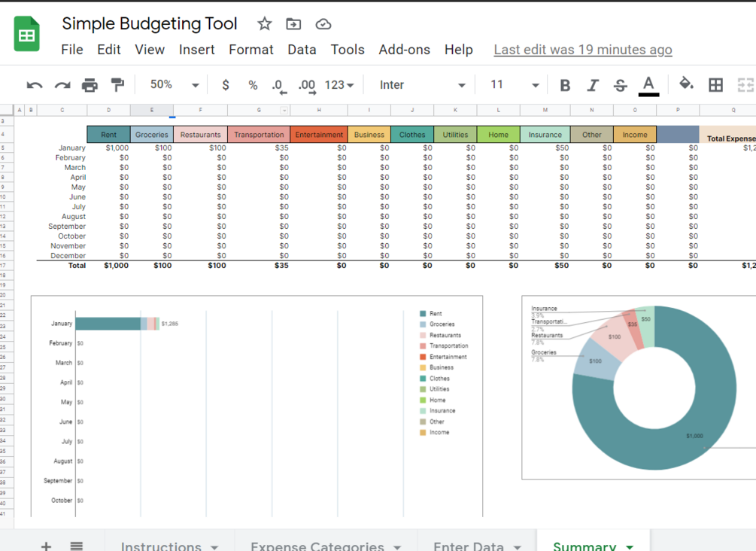
Task: Click the Rent legend entry in bar chart
Action: pos(430,314)
